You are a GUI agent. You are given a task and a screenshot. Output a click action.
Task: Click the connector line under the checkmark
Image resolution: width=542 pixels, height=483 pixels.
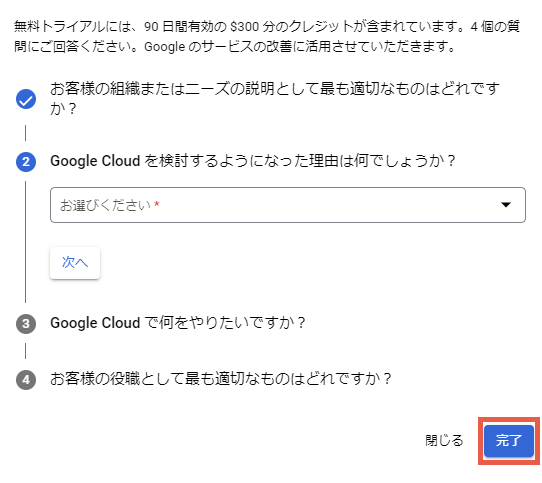coord(26,133)
